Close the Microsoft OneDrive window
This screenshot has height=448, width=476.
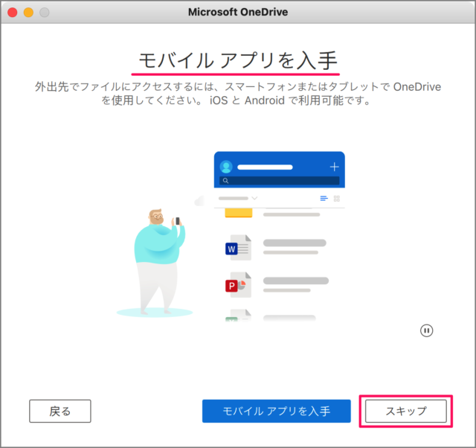click(13, 12)
